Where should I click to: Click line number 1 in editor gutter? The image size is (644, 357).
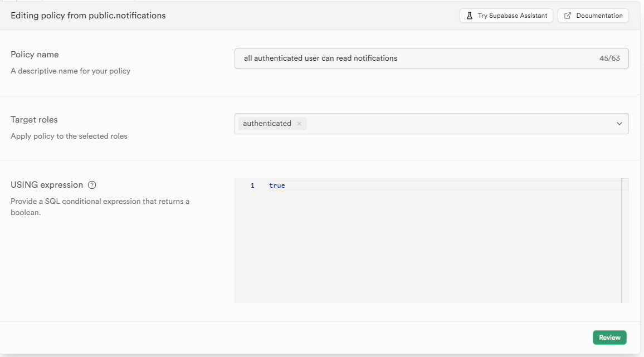(x=252, y=185)
